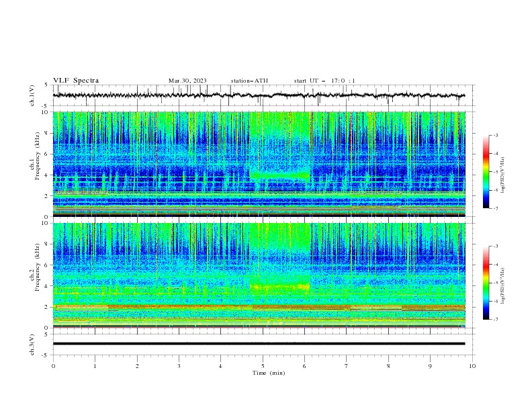The width and height of the screenshot is (532, 411).
Task: Click the ch.1 spectrogram 4 kHz emission band
Action: point(280,176)
